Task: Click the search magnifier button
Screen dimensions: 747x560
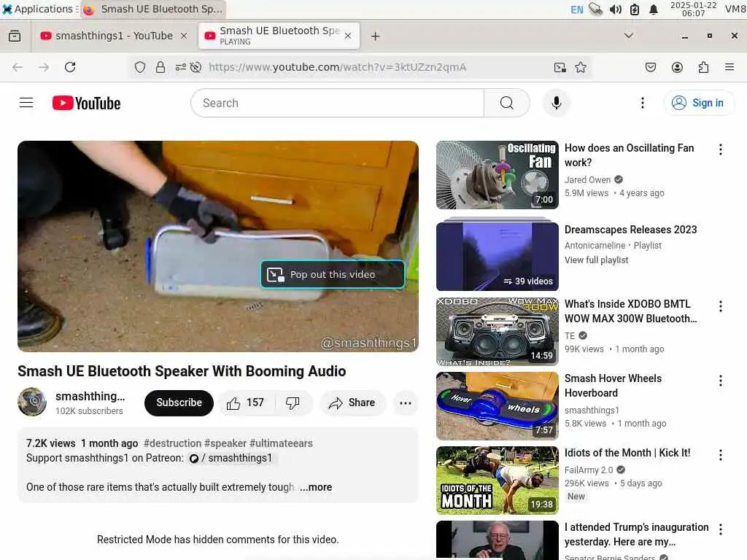Action: point(506,103)
